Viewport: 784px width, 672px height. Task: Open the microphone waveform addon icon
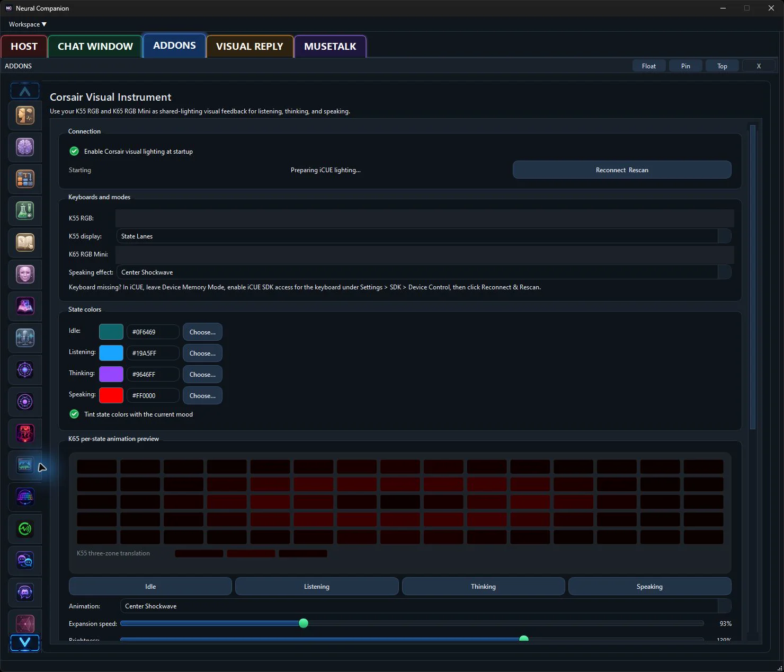tap(25, 338)
